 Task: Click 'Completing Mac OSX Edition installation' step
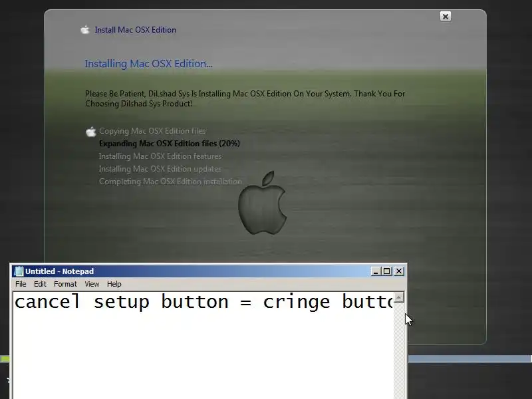pyautogui.click(x=170, y=182)
